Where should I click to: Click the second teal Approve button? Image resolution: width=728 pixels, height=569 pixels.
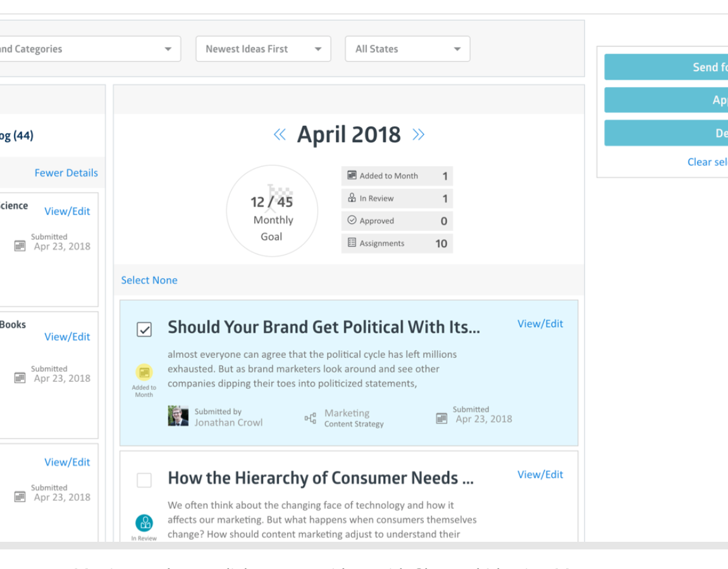[x=666, y=100]
